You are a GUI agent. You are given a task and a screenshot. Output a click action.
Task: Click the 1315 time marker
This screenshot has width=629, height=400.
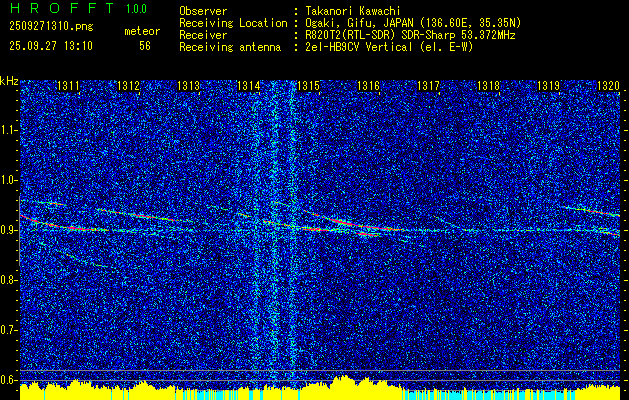click(308, 85)
